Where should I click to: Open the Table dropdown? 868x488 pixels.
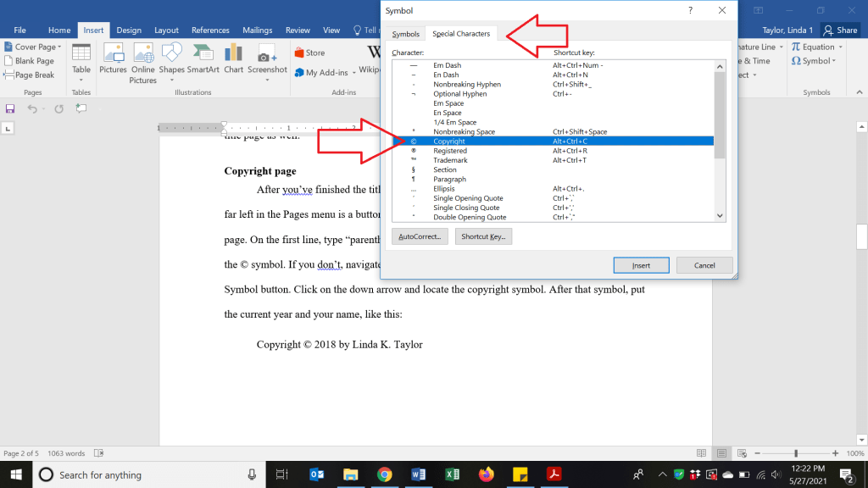point(81,59)
